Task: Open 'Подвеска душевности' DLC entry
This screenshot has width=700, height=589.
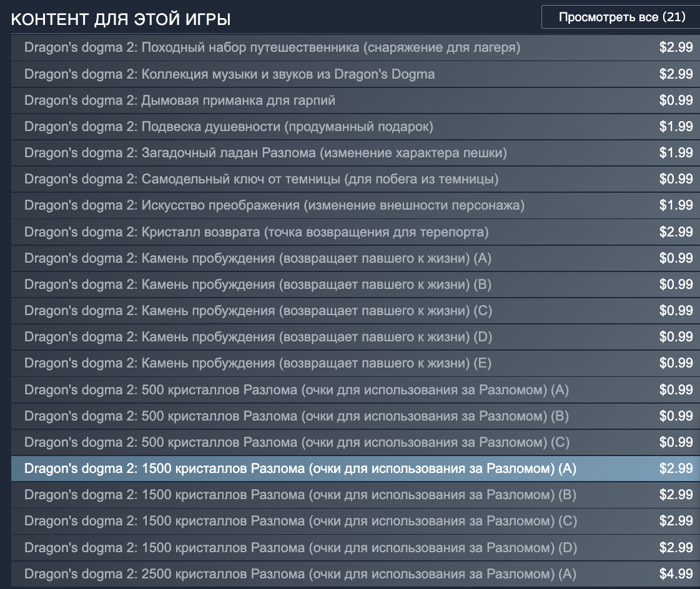Action: (x=355, y=127)
